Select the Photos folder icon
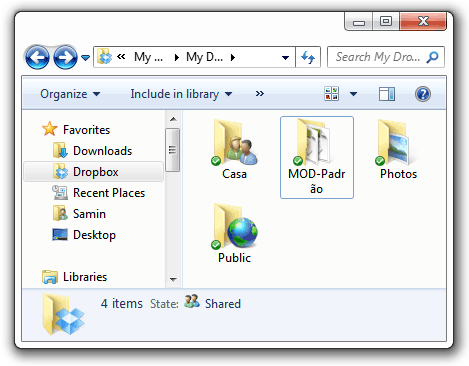Image resolution: width=469 pixels, height=366 pixels. 395,143
